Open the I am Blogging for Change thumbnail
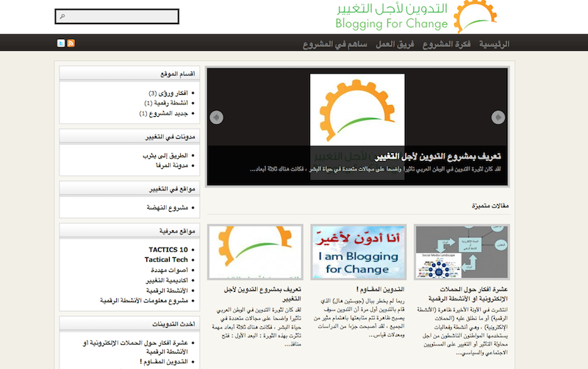 [359, 252]
